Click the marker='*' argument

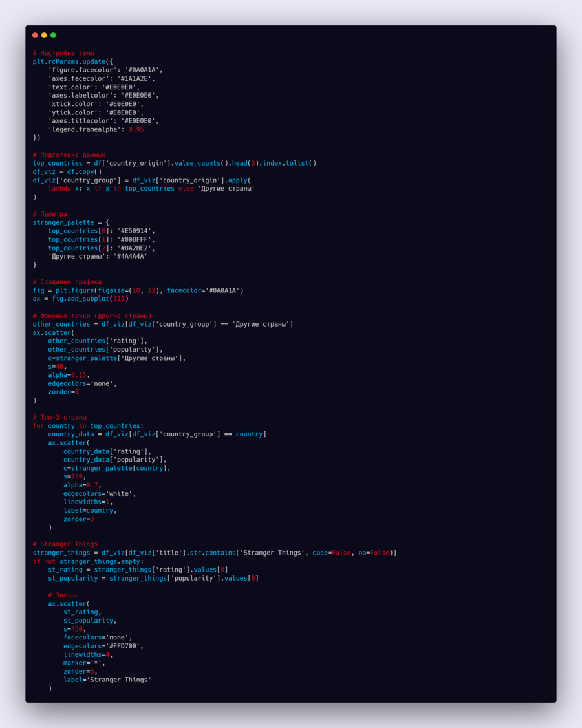pyautogui.click(x=84, y=663)
